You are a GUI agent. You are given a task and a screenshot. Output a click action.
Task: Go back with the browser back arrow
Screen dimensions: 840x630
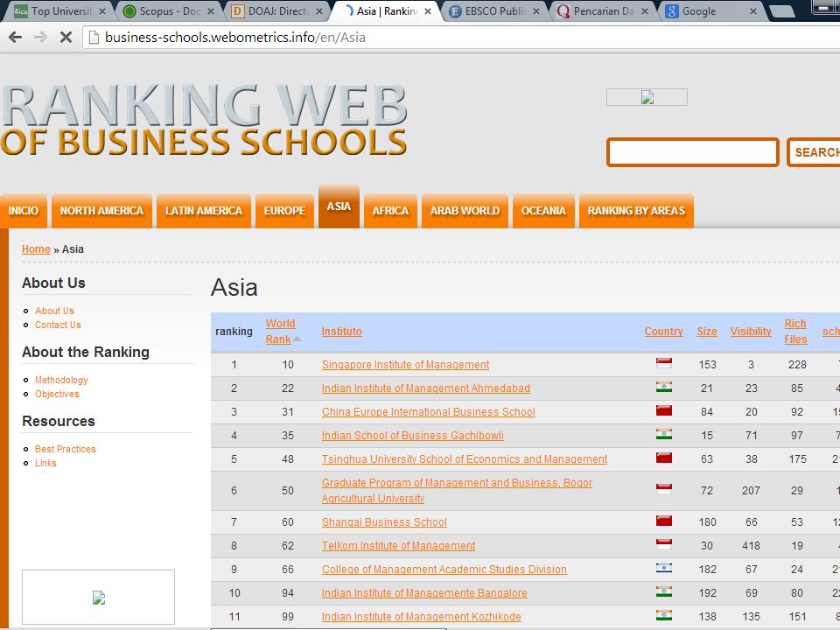tap(15, 37)
